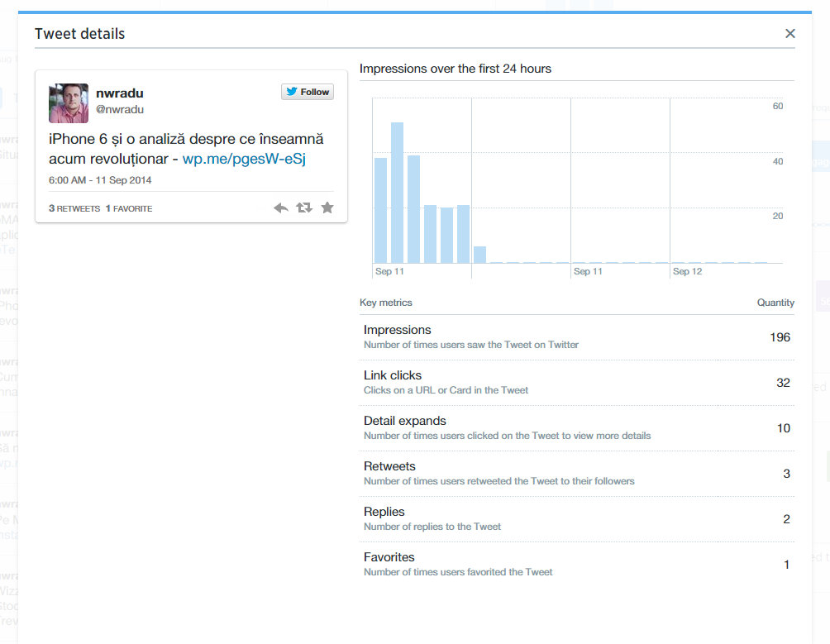Select the Impressions metric row
Screen dimensions: 830x644
[x=577, y=337]
